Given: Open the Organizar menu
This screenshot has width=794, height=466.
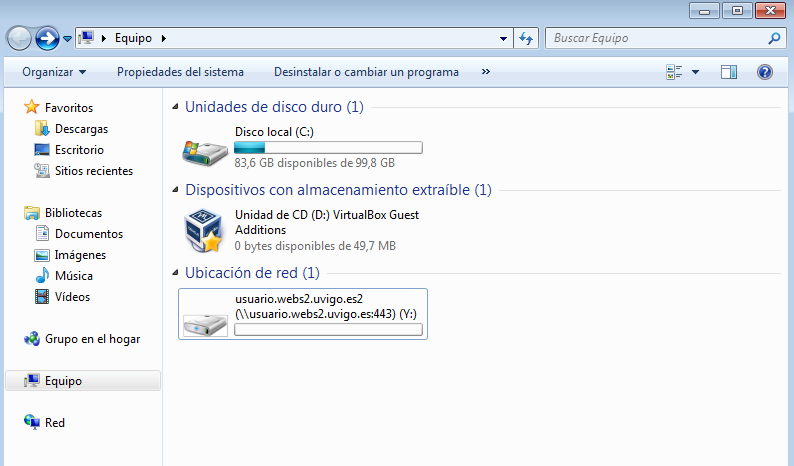Looking at the screenshot, I should (54, 72).
